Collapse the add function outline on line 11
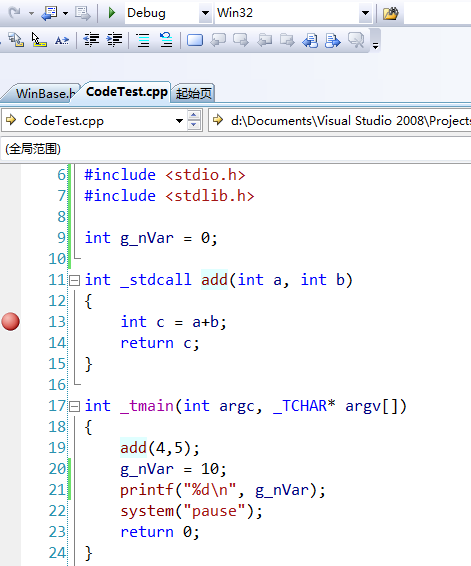 pyautogui.click(x=74, y=280)
